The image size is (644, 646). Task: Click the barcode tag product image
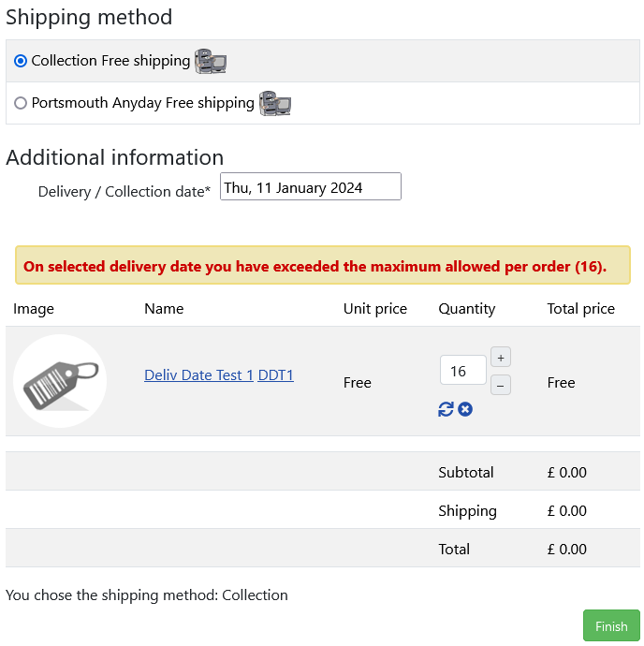[x=60, y=381]
